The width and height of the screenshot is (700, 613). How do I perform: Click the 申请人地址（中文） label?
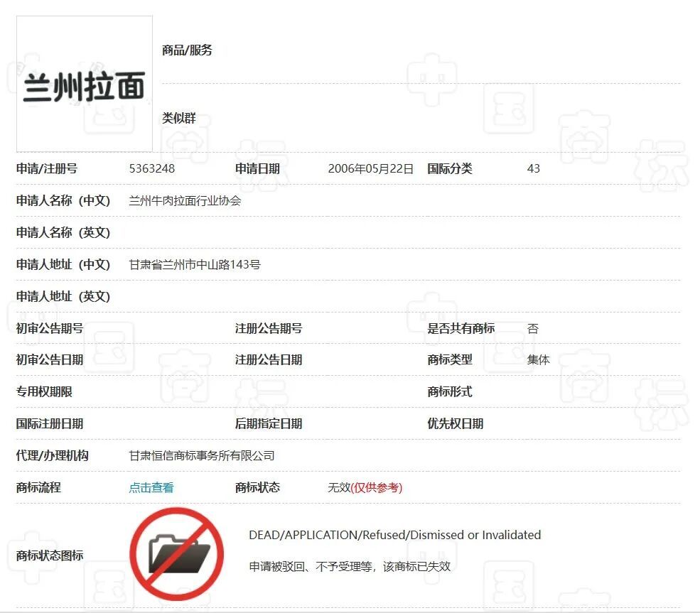pyautogui.click(x=63, y=264)
